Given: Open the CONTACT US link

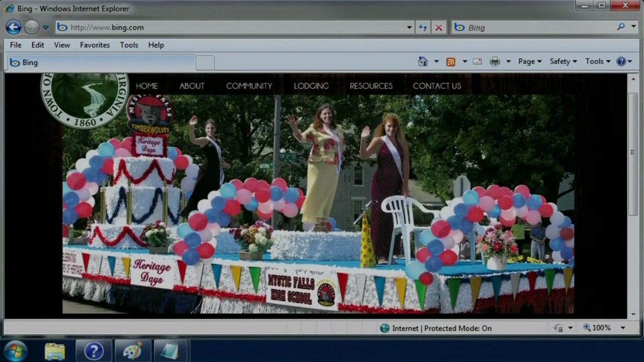Looking at the screenshot, I should point(437,86).
